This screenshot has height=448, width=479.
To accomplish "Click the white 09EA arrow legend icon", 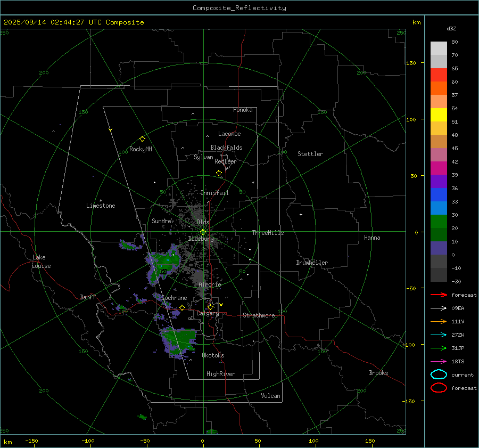I will pyautogui.click(x=439, y=308).
